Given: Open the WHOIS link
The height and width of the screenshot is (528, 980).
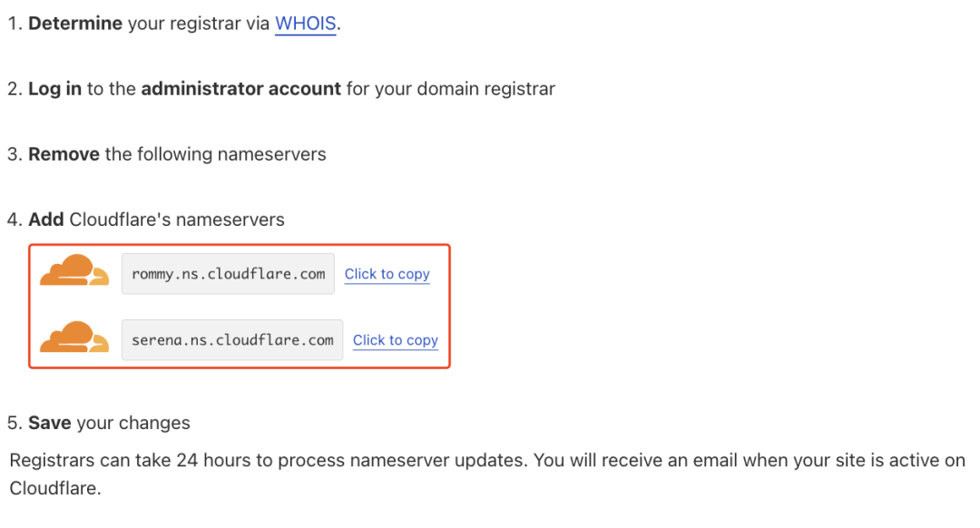Looking at the screenshot, I should coord(306,24).
